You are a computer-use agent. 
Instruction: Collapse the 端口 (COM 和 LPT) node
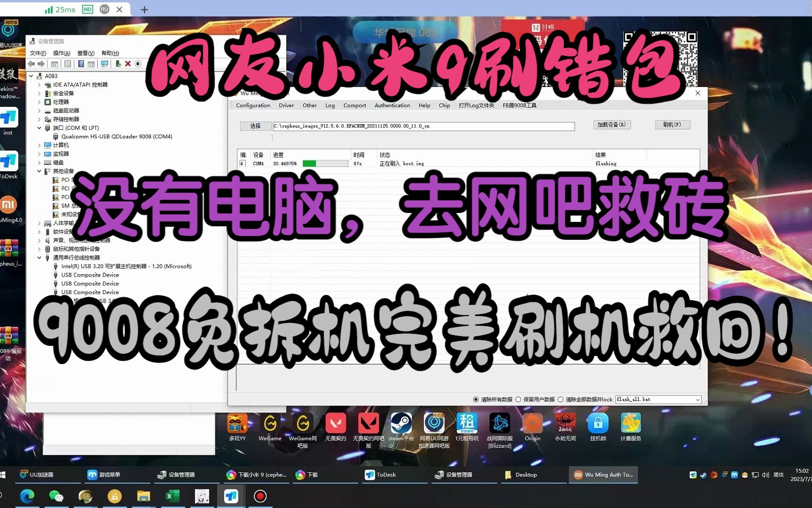coord(39,127)
